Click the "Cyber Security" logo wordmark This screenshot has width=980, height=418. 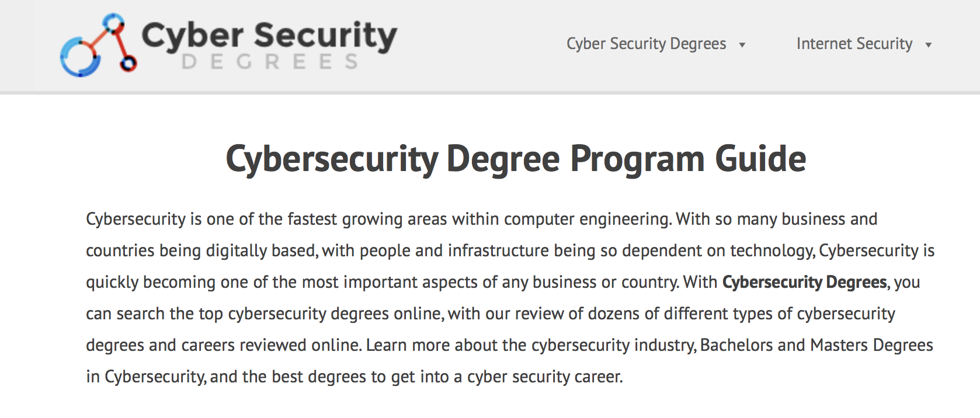269,36
